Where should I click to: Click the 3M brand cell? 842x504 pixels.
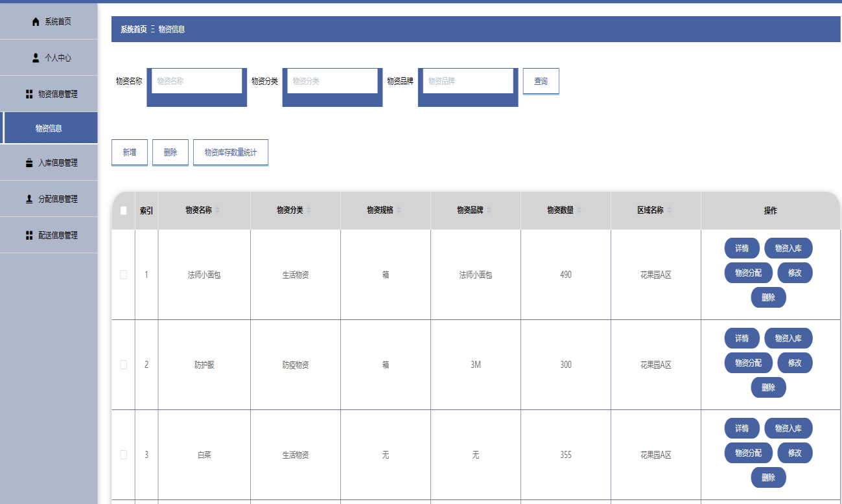point(476,365)
